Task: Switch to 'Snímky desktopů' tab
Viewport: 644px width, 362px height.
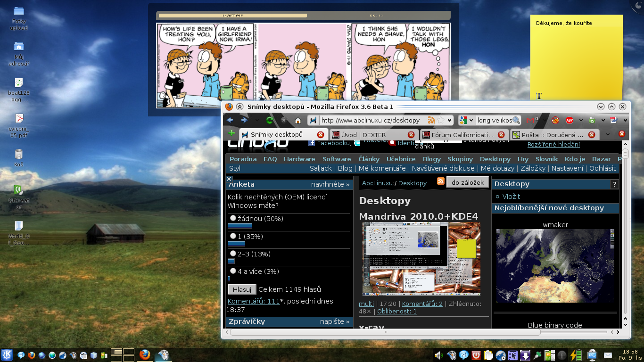Action: coord(283,134)
